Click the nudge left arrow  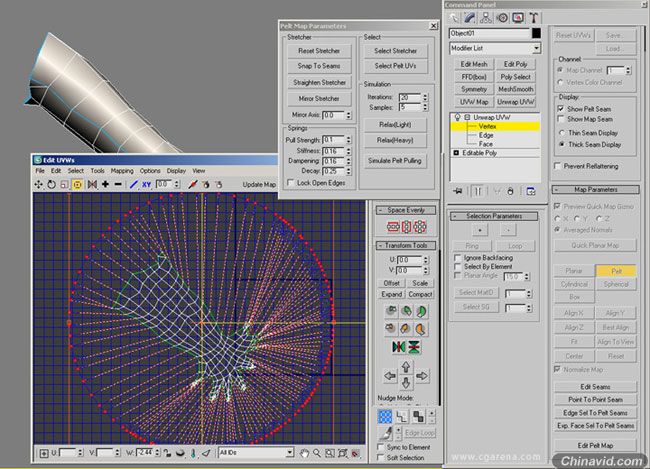point(390,376)
